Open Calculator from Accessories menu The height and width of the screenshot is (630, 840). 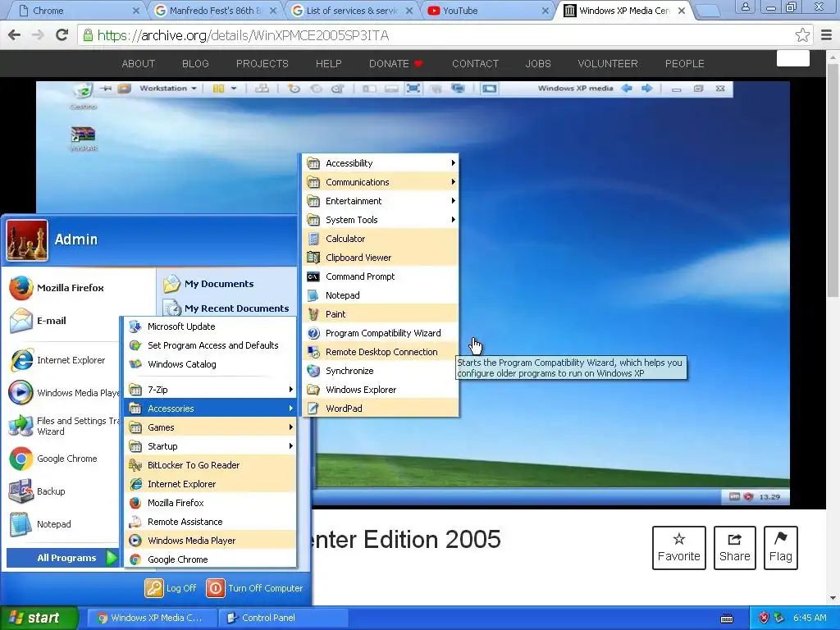pyautogui.click(x=381, y=239)
